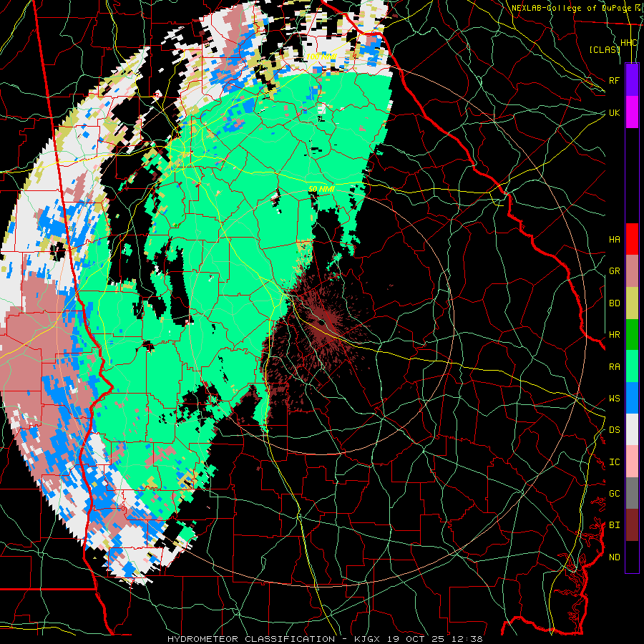This screenshot has height=644, width=644.
Task: Click the dusty pink GR legend swatch
Action: coord(632,271)
